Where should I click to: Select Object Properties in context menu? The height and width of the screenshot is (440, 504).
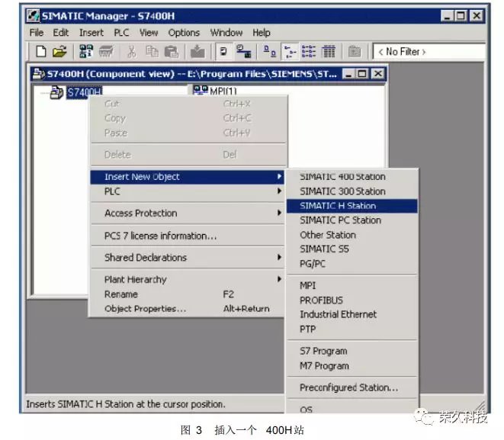[x=145, y=309]
